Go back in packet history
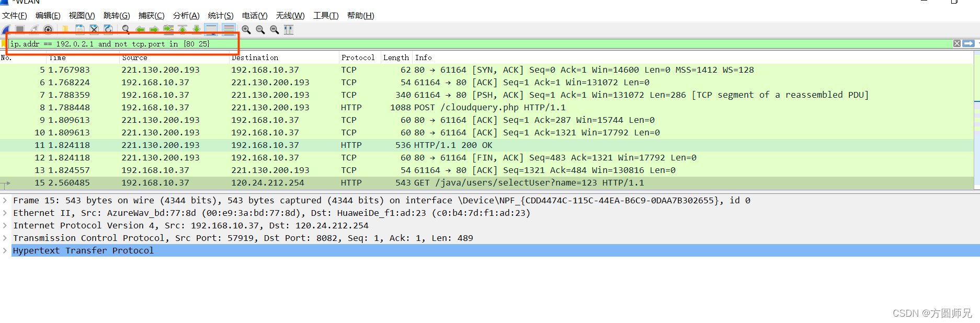 [140, 30]
